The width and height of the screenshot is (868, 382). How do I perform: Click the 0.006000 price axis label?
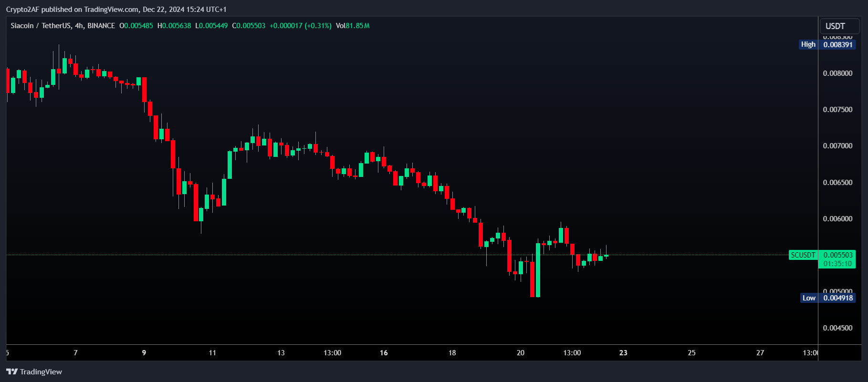(837, 218)
